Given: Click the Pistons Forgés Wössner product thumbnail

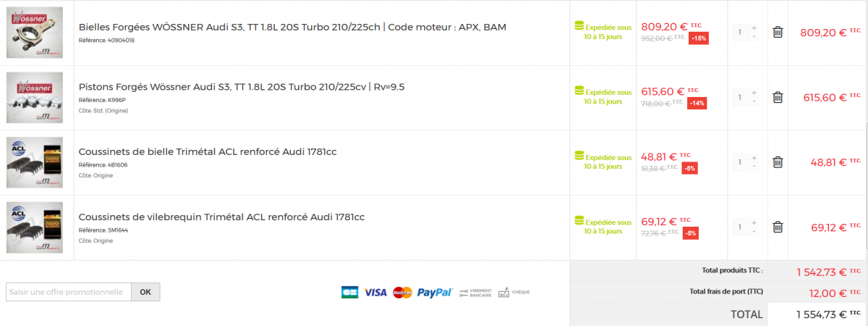Looking at the screenshot, I should pos(39,97).
